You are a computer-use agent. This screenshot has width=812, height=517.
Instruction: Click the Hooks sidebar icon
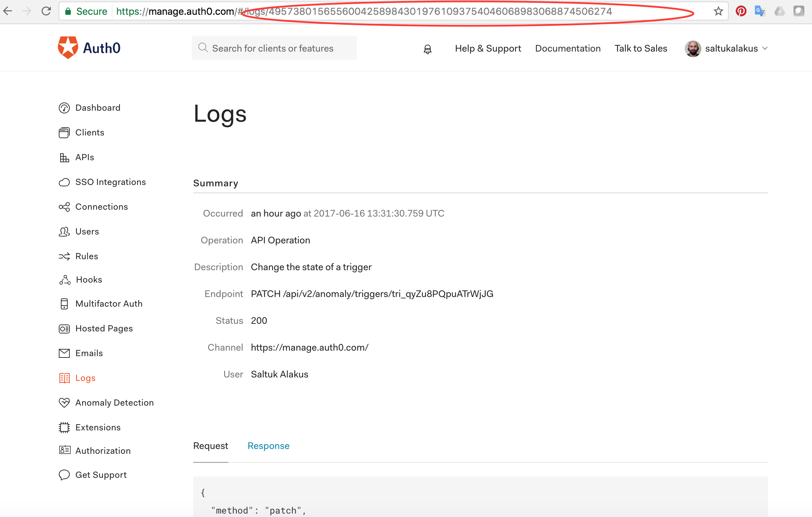pyautogui.click(x=65, y=280)
